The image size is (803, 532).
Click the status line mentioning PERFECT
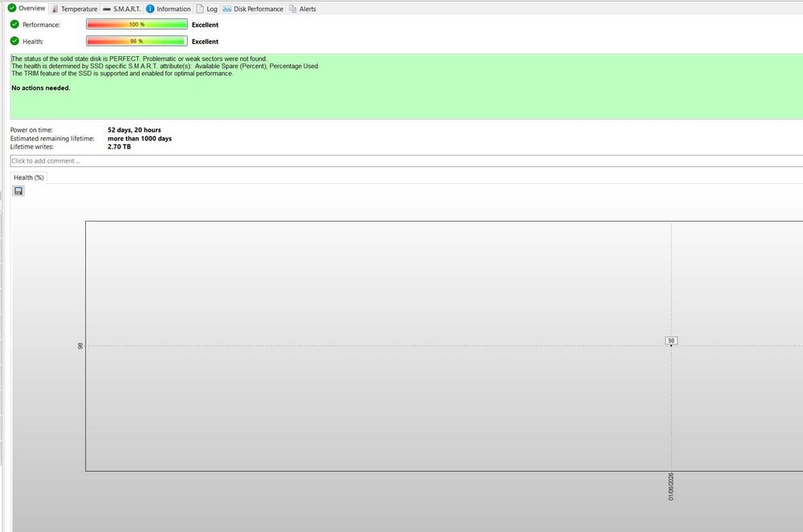139,59
